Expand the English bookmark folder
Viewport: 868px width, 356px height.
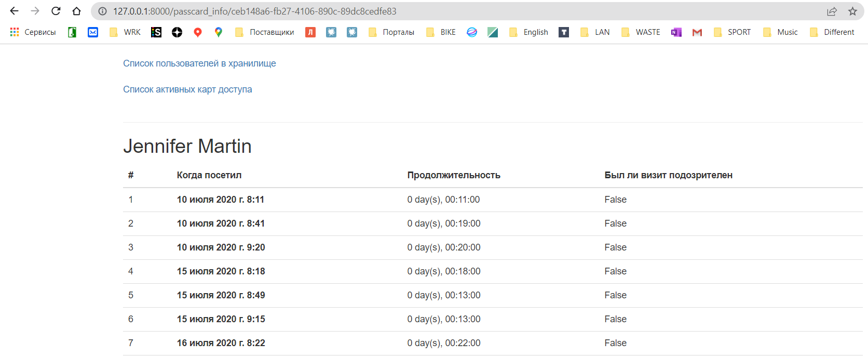(528, 32)
